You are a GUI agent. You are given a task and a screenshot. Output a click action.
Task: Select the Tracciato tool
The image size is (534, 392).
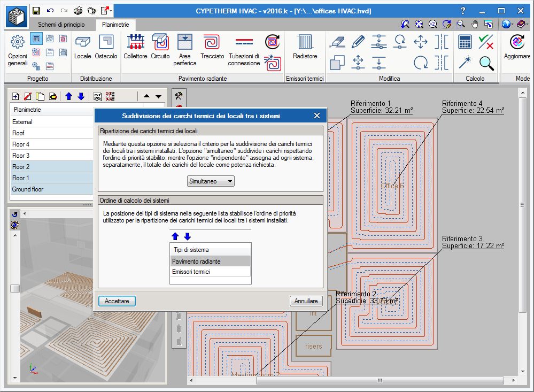point(212,47)
